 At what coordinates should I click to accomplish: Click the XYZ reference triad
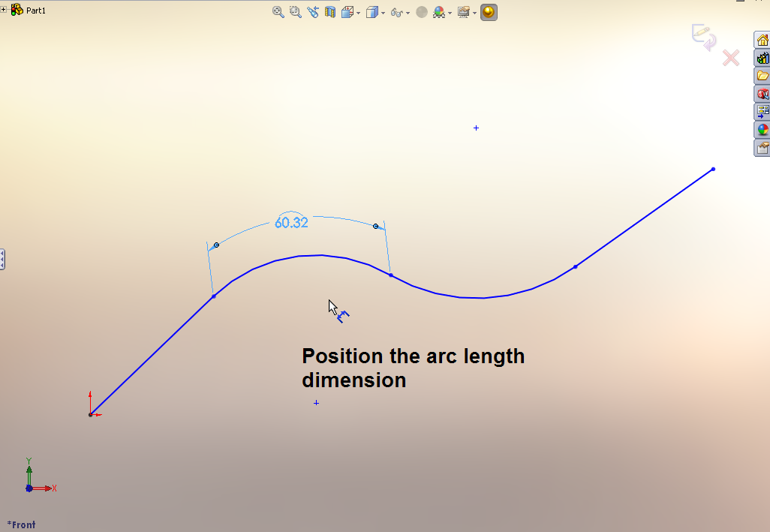[41, 476]
